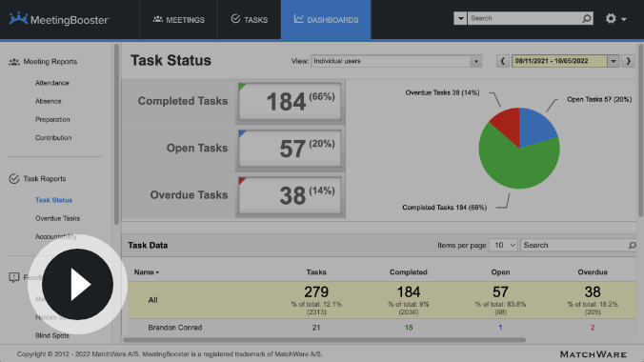
Task: Open the Overdue Tasks report
Action: (57, 218)
